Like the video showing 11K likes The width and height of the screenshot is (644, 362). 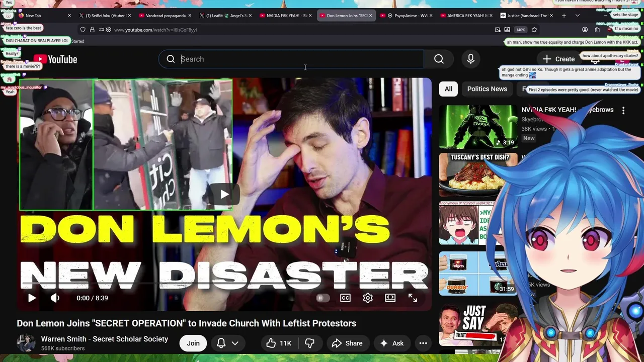(x=279, y=343)
